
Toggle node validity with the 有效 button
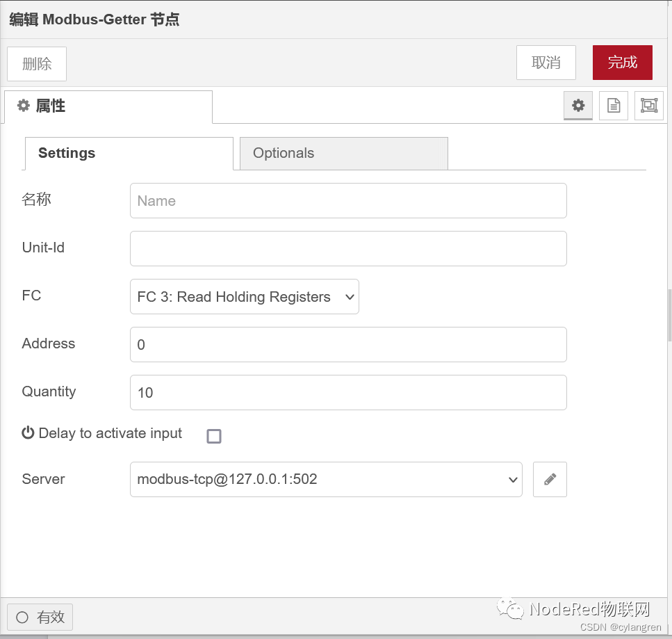(x=40, y=617)
